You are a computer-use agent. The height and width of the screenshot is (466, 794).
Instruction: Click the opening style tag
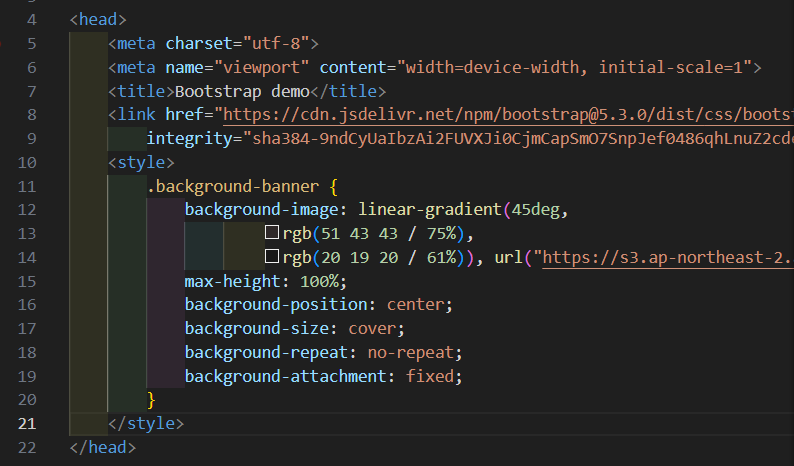pyautogui.click(x=141, y=162)
